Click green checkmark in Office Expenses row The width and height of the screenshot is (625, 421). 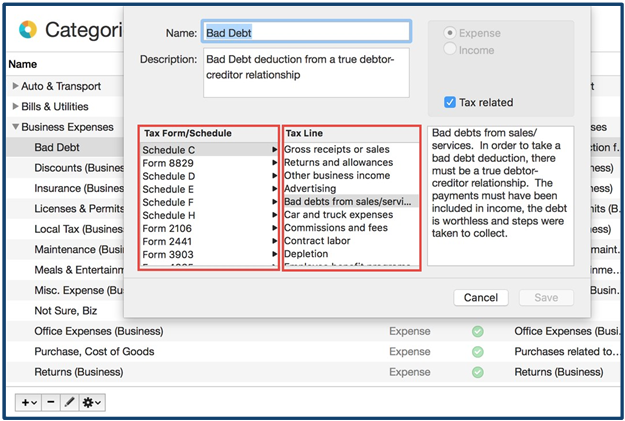(477, 331)
